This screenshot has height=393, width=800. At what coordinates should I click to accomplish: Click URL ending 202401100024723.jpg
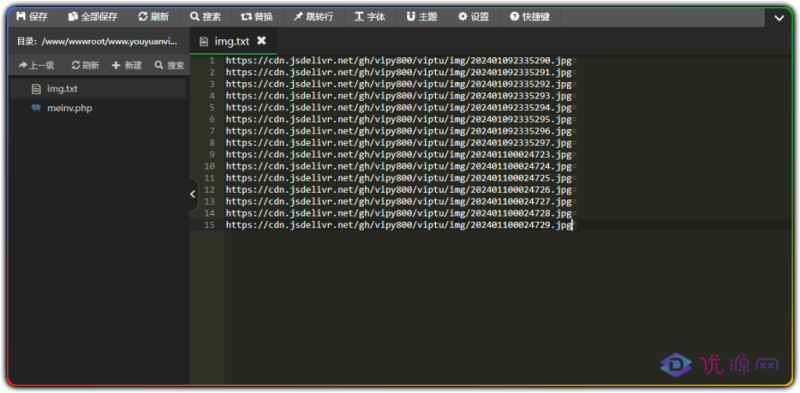398,155
